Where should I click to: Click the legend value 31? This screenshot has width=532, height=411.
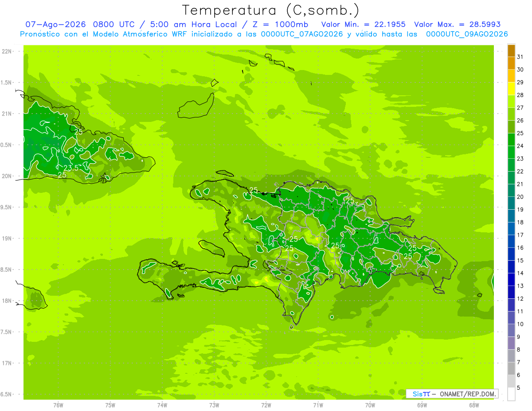[520, 57]
